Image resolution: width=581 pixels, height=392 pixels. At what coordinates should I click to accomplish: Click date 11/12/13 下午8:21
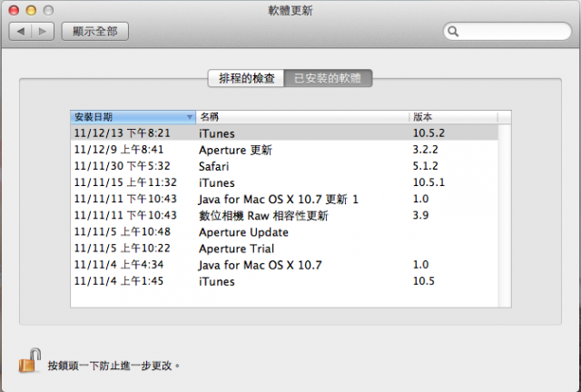[x=122, y=133]
